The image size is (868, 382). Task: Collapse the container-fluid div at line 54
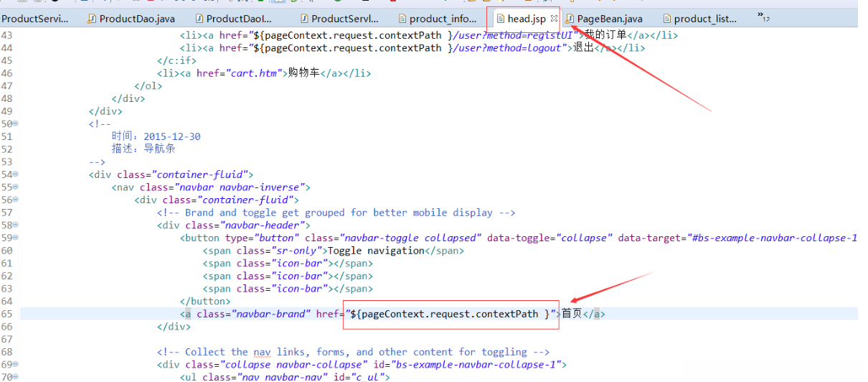[x=16, y=174]
